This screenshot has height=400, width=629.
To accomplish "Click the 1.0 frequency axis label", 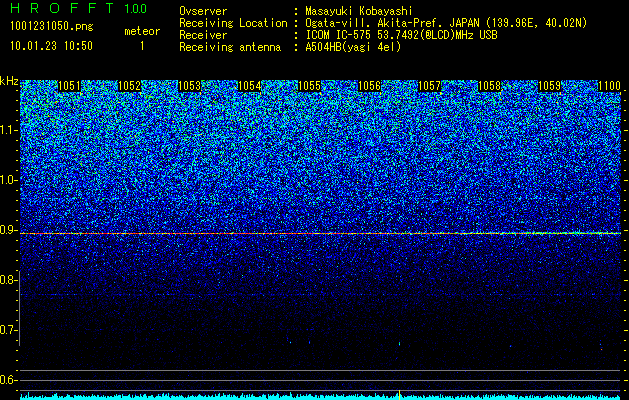I will [8, 180].
